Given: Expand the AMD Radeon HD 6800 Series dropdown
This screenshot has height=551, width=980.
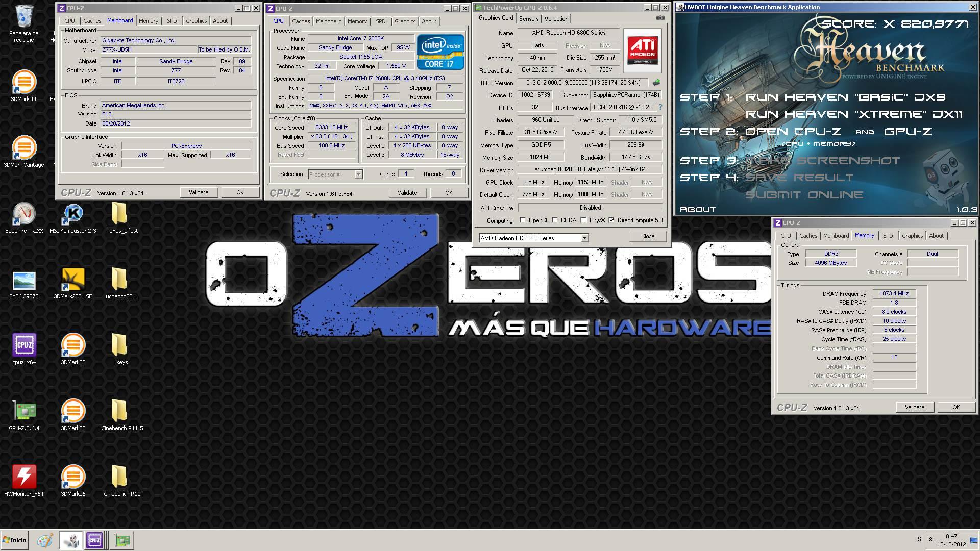Looking at the screenshot, I should tap(584, 238).
